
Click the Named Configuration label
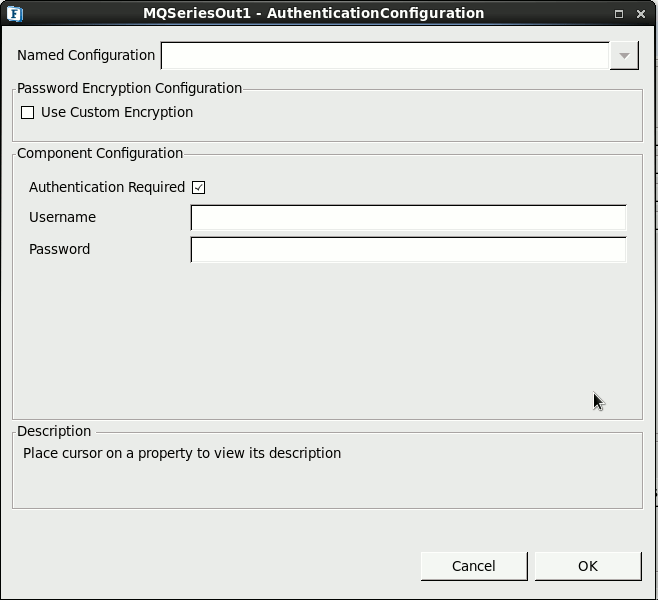click(86, 55)
